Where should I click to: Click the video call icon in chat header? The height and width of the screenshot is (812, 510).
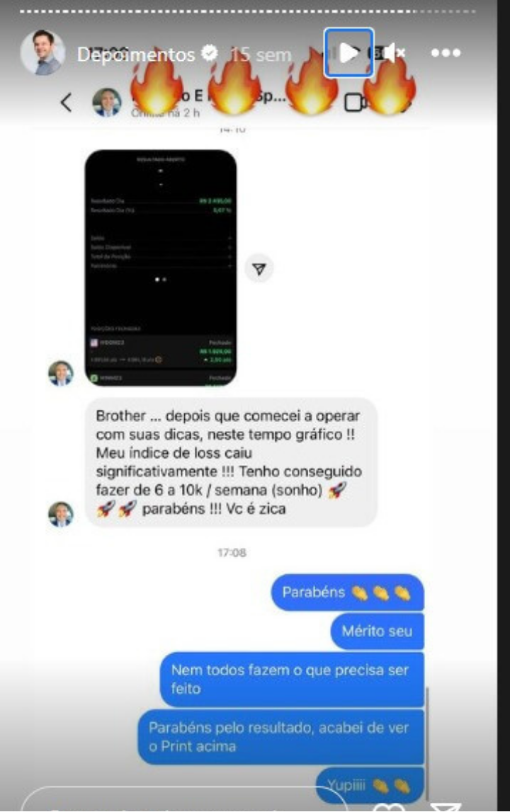click(x=355, y=103)
